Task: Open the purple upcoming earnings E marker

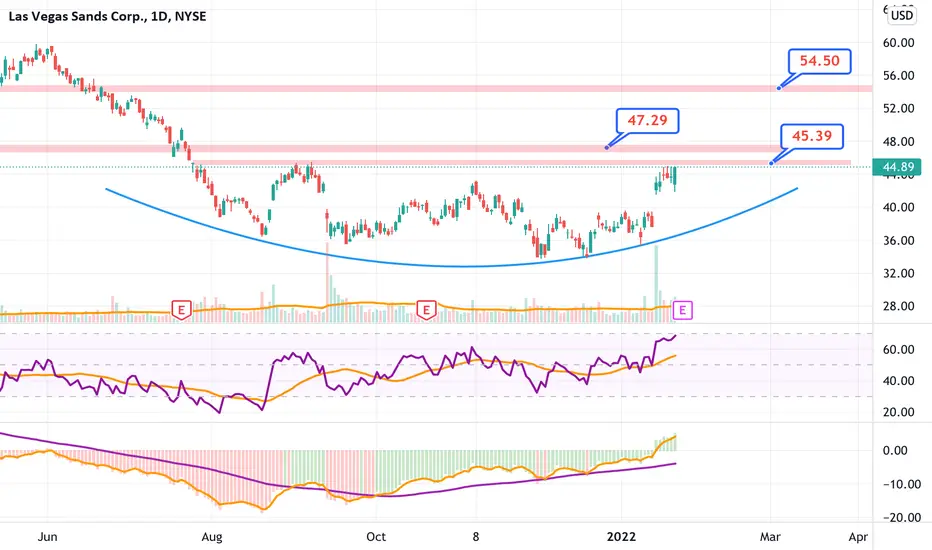Action: 682,310
